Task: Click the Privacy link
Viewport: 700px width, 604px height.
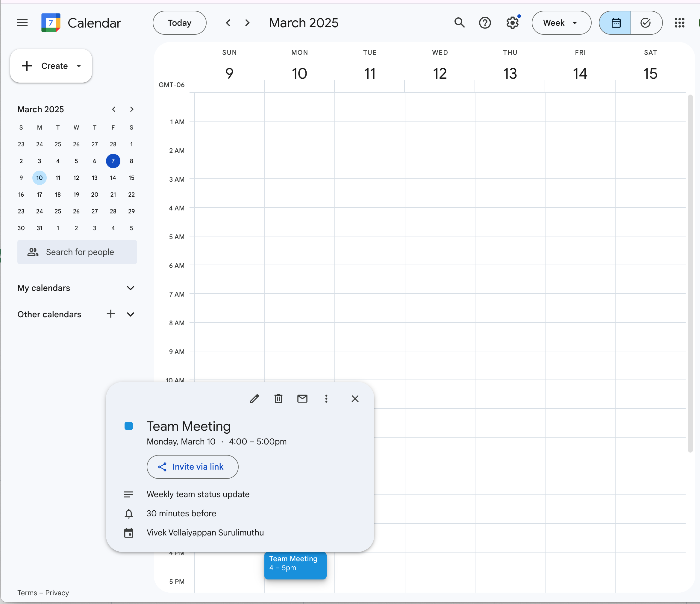Action: [x=57, y=593]
